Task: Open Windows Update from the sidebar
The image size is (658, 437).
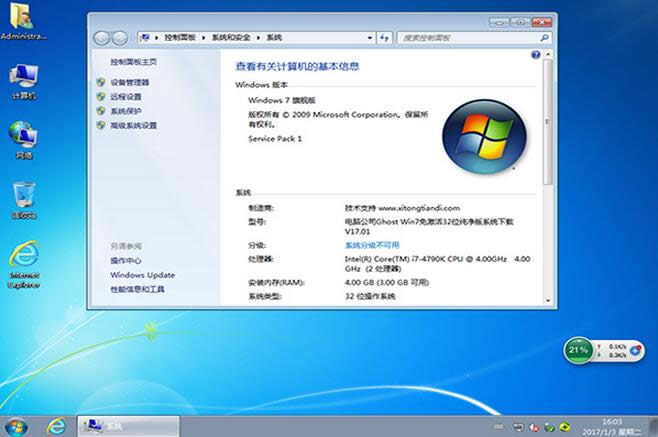Action: [142, 275]
